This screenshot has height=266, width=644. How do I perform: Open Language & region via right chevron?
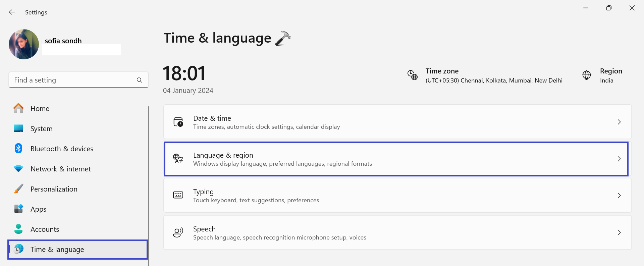619,159
